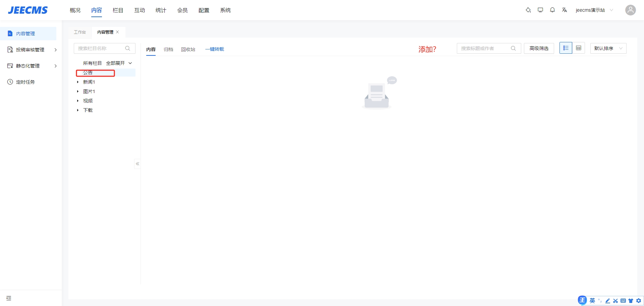644x306 pixels.
Task: Open the IME settings gear icon
Action: pyautogui.click(x=639, y=301)
